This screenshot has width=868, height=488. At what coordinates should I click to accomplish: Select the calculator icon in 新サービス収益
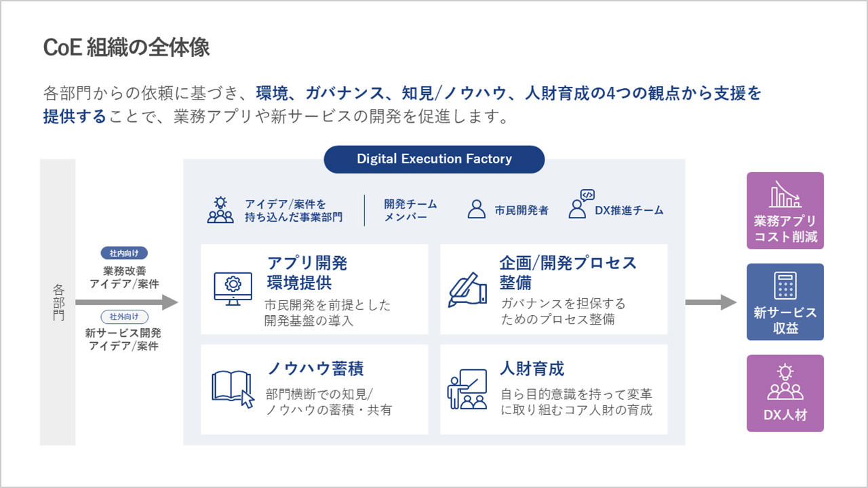click(x=785, y=285)
